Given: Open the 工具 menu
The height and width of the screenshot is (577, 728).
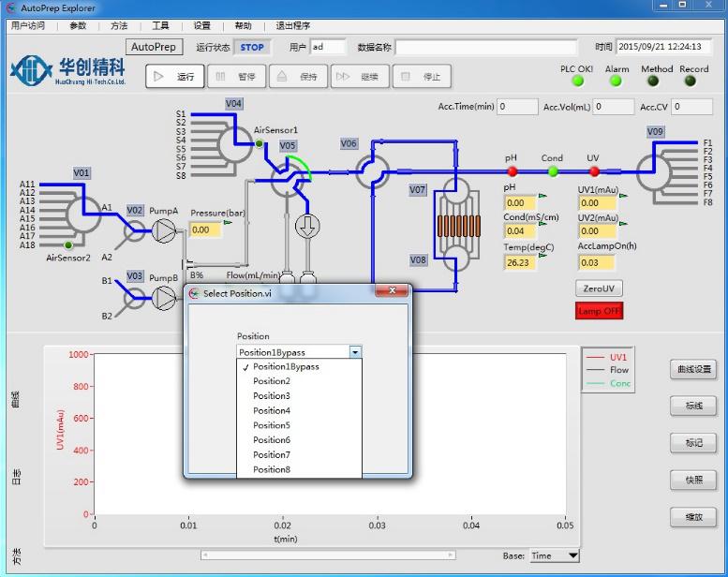Looking at the screenshot, I should [x=160, y=26].
